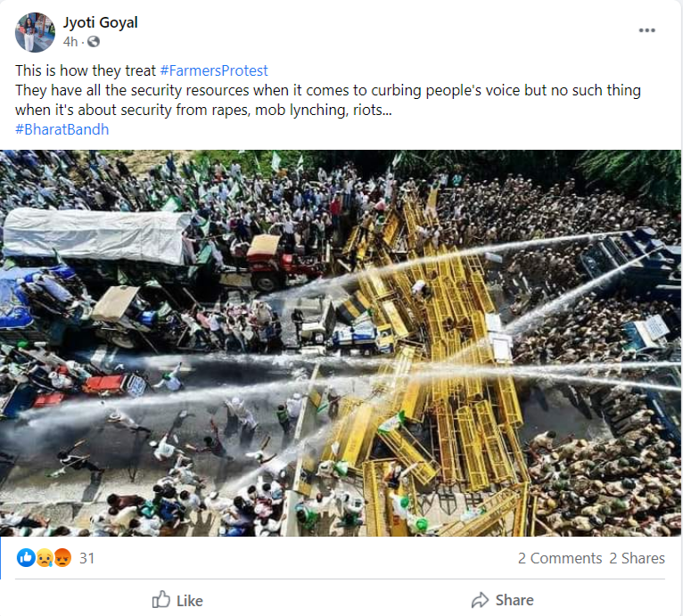View the 31 reactions list
683x616 pixels.
(86, 558)
